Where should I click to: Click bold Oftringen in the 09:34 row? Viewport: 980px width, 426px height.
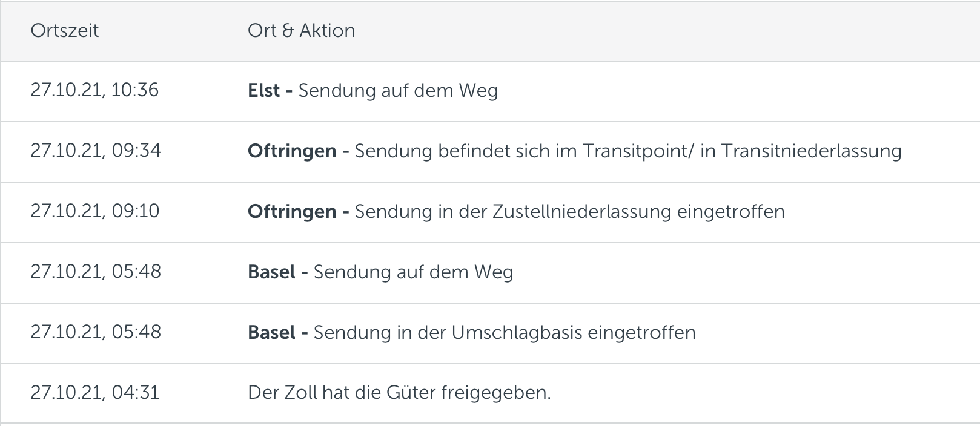tap(292, 151)
